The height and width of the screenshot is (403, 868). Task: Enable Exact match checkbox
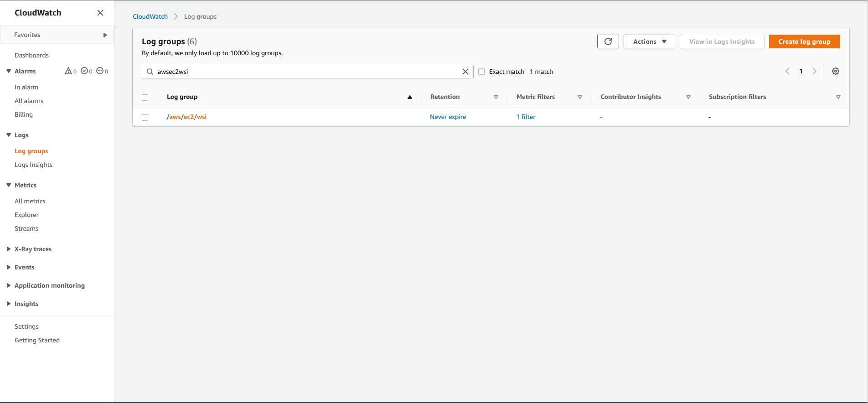(x=481, y=72)
